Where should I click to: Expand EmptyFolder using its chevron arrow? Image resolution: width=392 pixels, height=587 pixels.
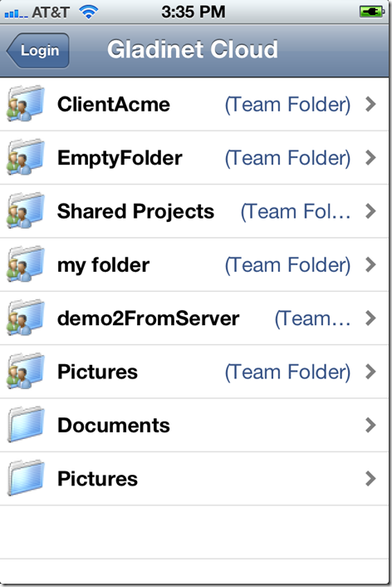click(370, 158)
